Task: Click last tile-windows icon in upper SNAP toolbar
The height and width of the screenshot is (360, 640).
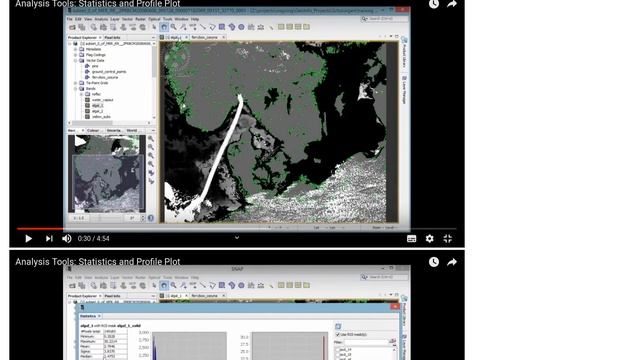Action: pos(306,27)
